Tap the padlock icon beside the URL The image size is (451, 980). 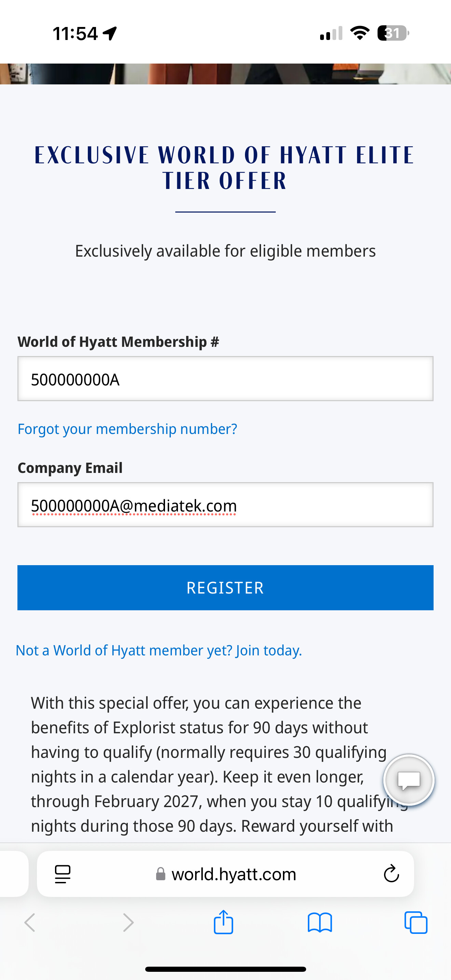tap(161, 874)
